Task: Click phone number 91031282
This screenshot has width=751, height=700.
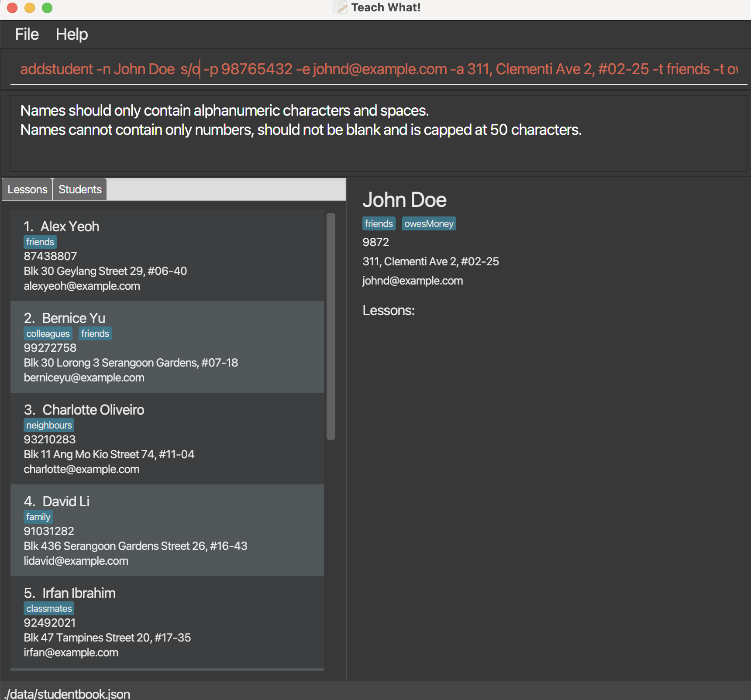Action: (49, 531)
